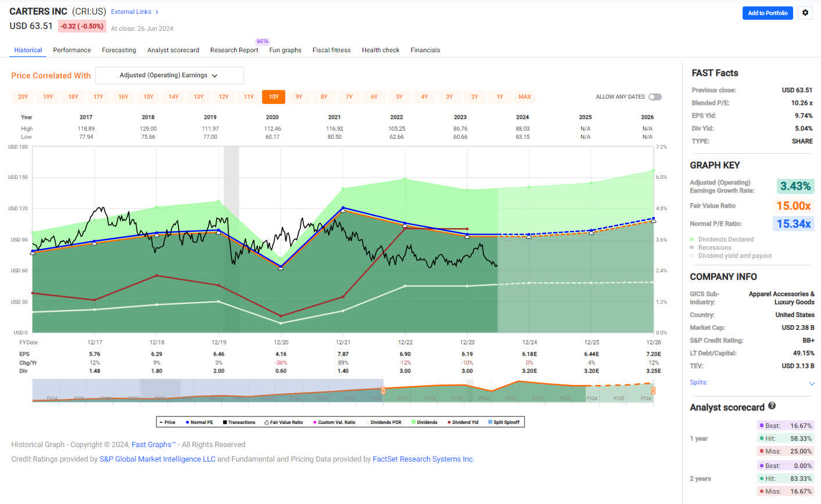Click the Dividend yield and payout key entry
The height and width of the screenshot is (504, 821).
point(731,255)
